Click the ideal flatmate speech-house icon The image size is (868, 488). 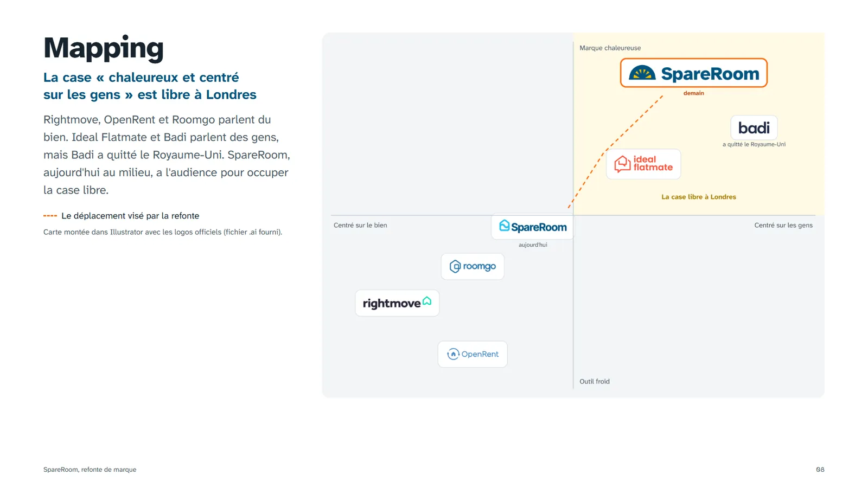point(622,164)
